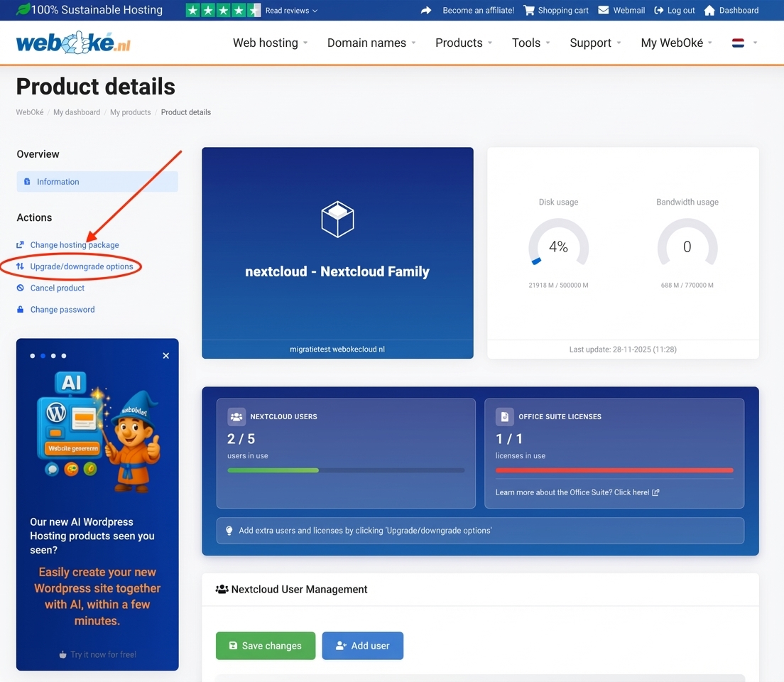Image resolution: width=784 pixels, height=682 pixels.
Task: Expand the Support menu
Action: (596, 43)
